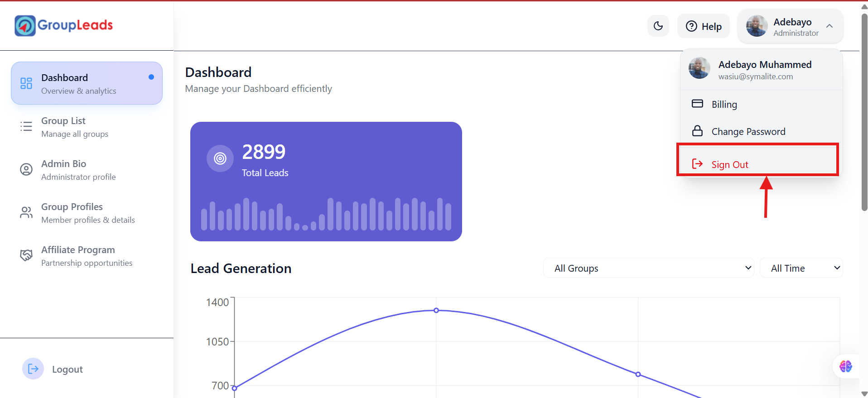
Task: Click the Billing card icon
Action: (x=697, y=104)
